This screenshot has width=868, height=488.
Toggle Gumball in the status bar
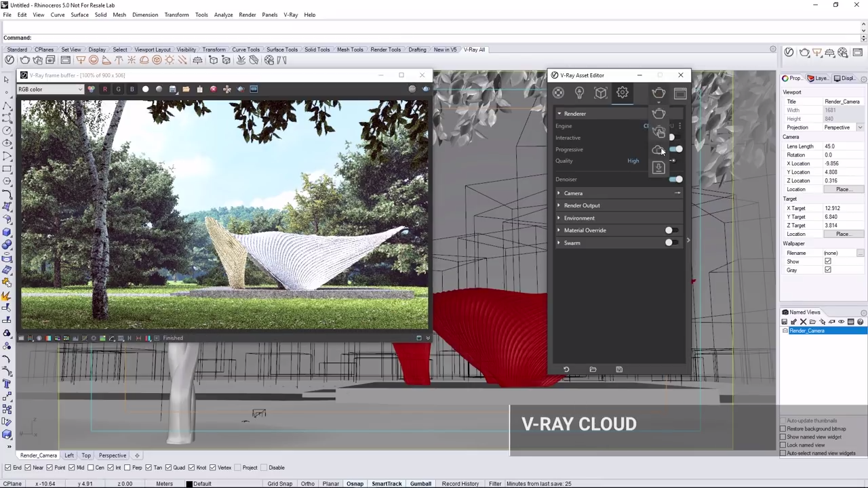click(x=420, y=484)
